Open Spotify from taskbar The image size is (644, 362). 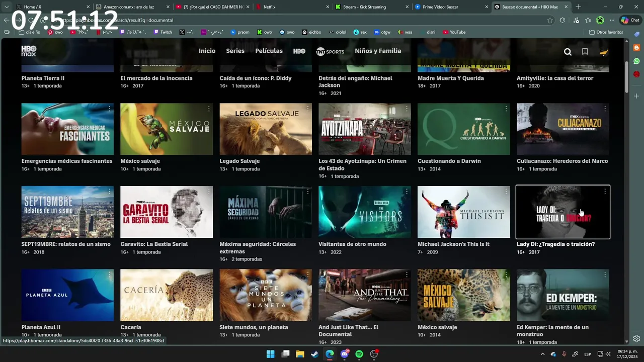tap(359, 354)
